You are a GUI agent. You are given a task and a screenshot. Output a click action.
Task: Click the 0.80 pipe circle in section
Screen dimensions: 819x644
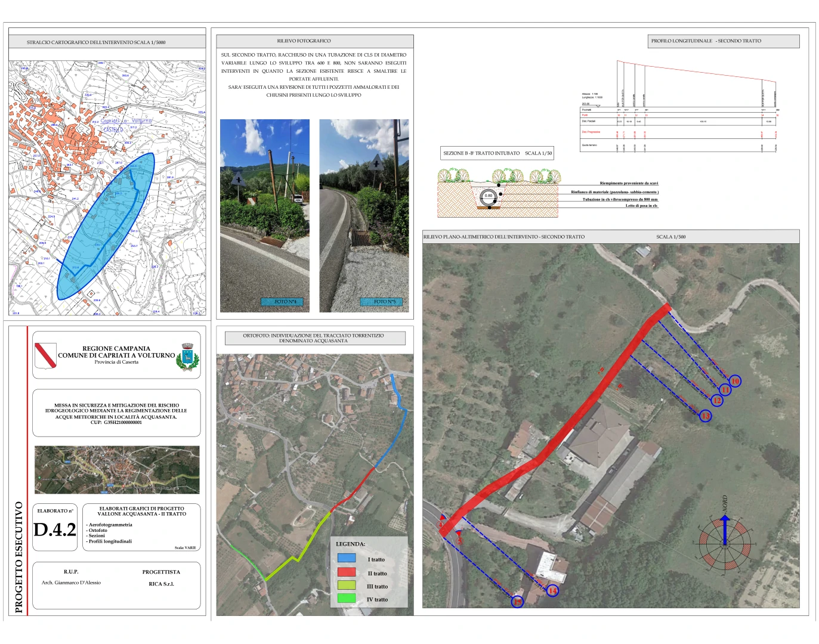(x=489, y=196)
